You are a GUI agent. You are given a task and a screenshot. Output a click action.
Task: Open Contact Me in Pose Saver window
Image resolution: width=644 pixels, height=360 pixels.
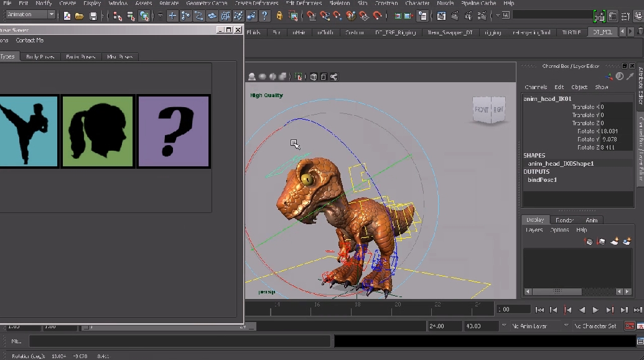30,40
